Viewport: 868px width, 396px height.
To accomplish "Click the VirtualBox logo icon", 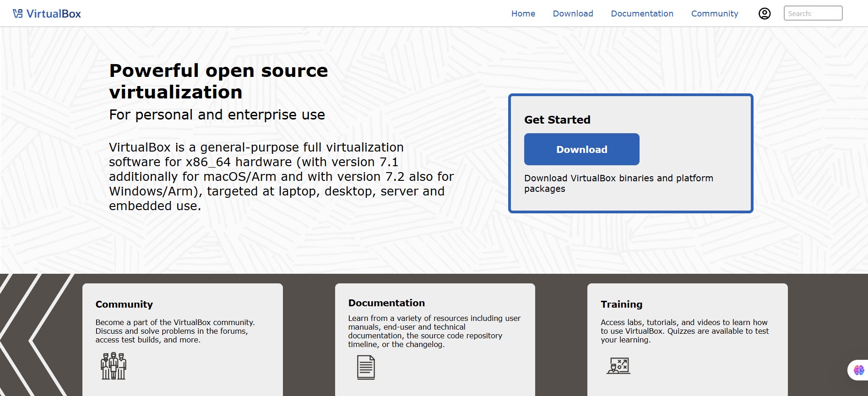I will (17, 14).
